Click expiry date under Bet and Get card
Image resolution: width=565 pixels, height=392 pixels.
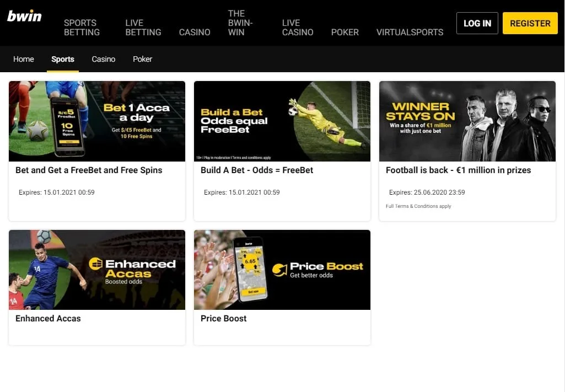57,192
